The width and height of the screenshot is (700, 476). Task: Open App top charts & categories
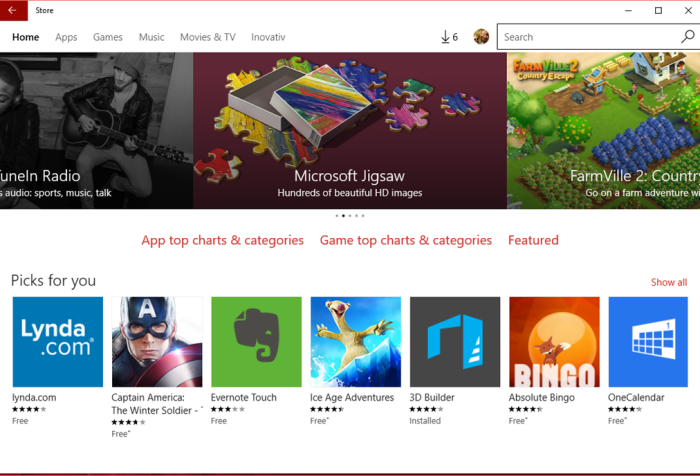(x=222, y=240)
